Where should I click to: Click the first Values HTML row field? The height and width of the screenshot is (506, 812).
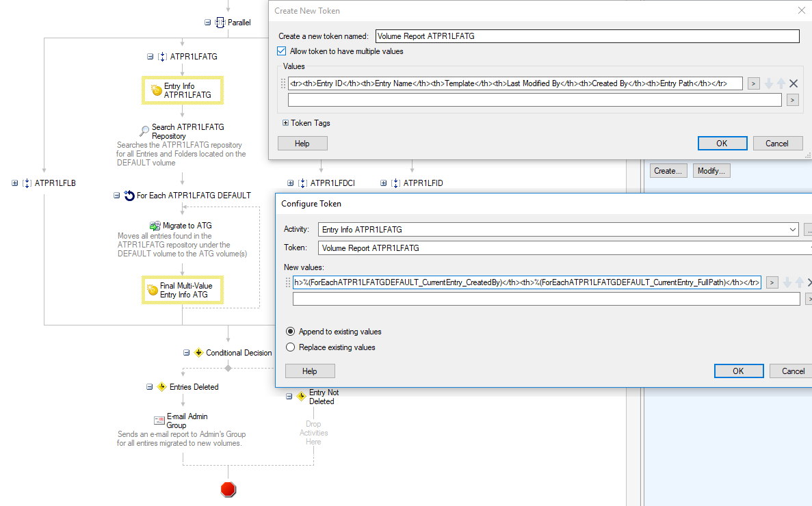pyautogui.click(x=515, y=83)
